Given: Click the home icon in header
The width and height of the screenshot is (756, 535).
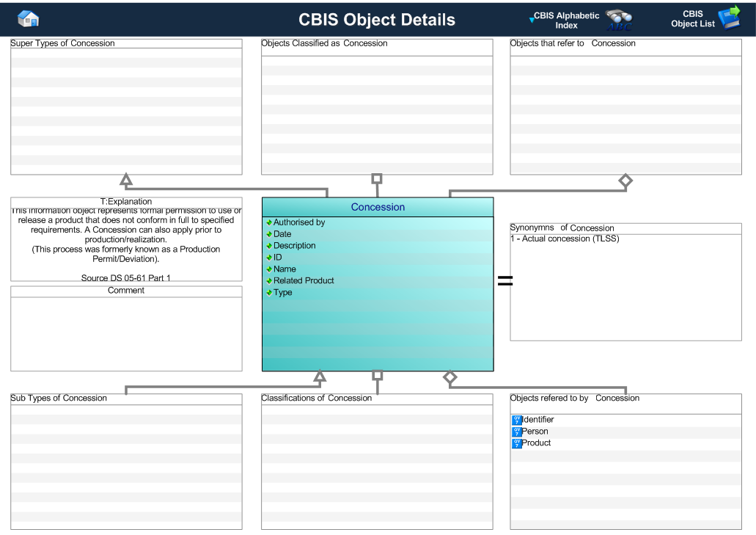Looking at the screenshot, I should coord(28,19).
